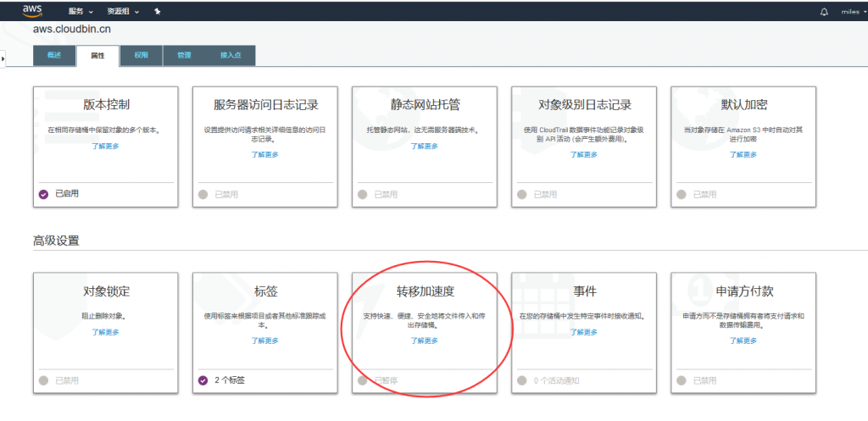Image resolution: width=868 pixels, height=421 pixels.
Task: Click 了解更多 under 对象级别日志记录
Action: (x=584, y=154)
